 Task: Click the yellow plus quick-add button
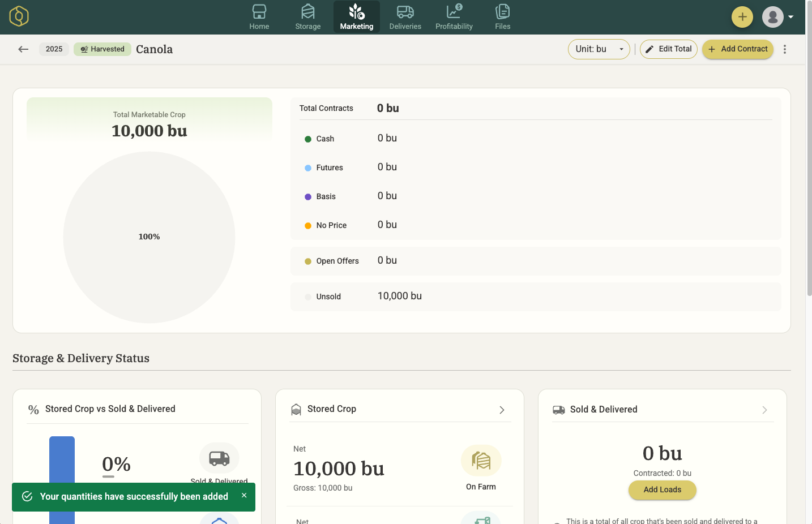(742, 17)
